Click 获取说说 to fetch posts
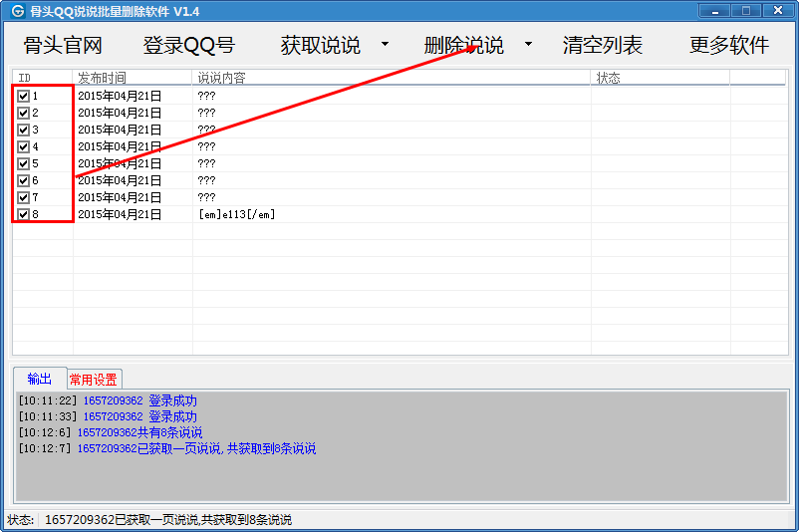799x532 pixels. [320, 46]
